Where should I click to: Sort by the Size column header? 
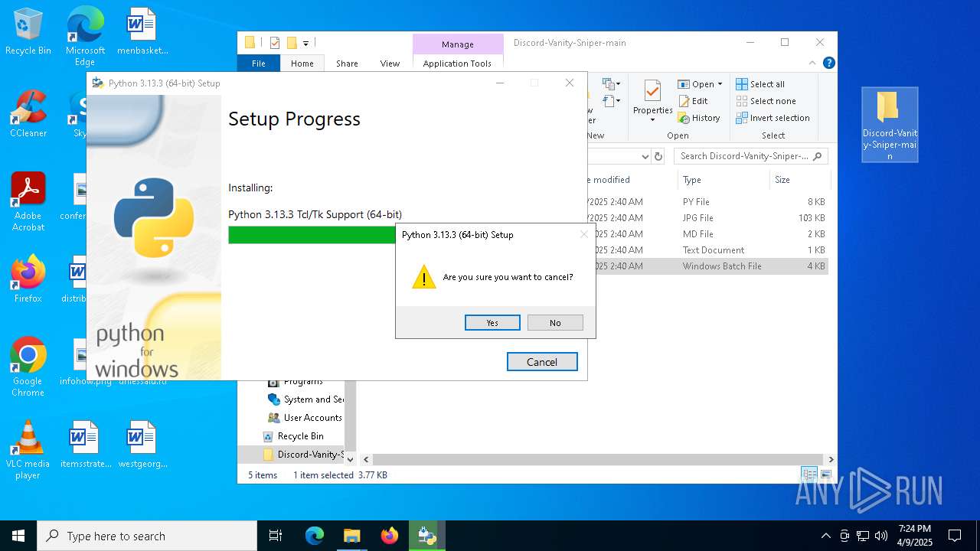tap(782, 180)
